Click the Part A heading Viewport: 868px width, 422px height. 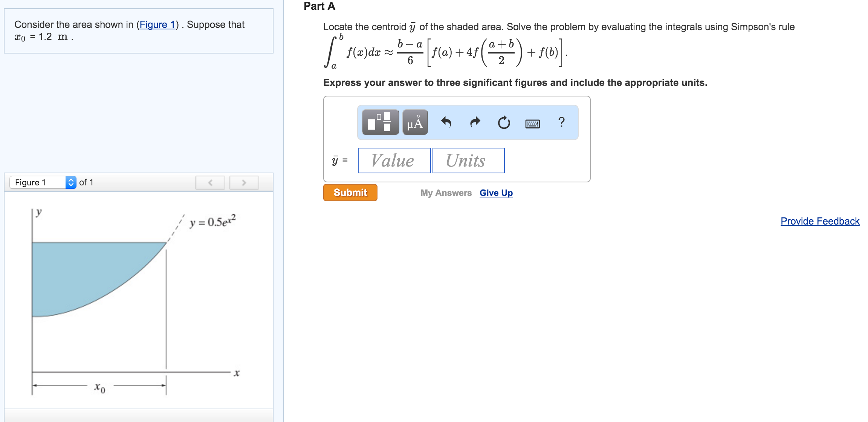[319, 6]
